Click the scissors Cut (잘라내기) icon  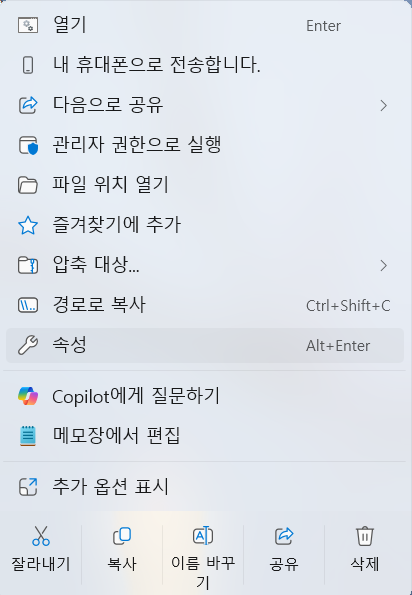[41, 536]
